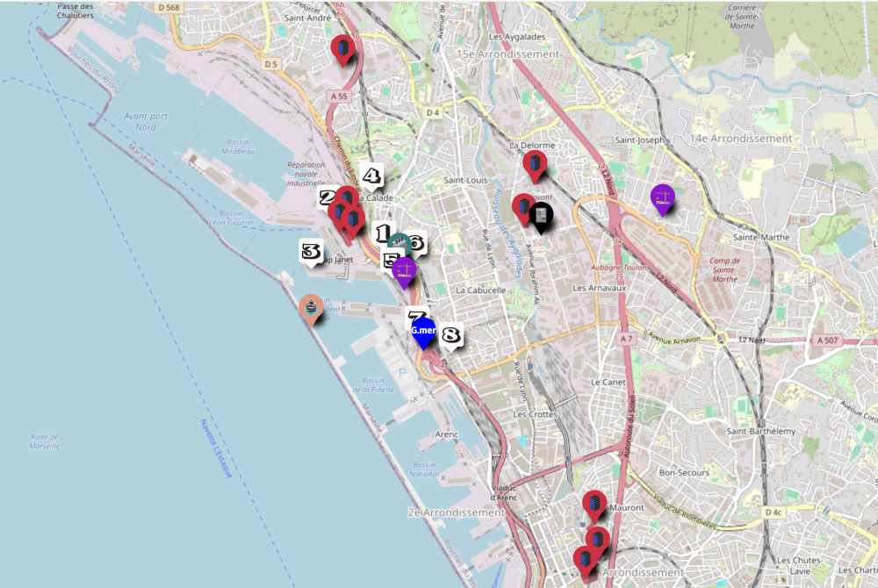Select numbered marker 4 above La Calade
The image size is (878, 588).
point(371,176)
